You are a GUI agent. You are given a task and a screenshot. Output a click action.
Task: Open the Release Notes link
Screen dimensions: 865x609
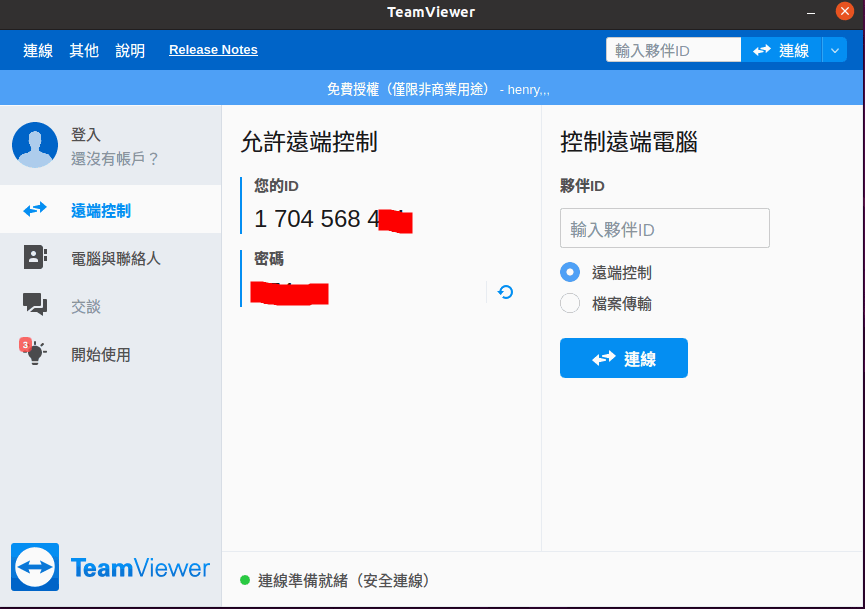pos(213,50)
